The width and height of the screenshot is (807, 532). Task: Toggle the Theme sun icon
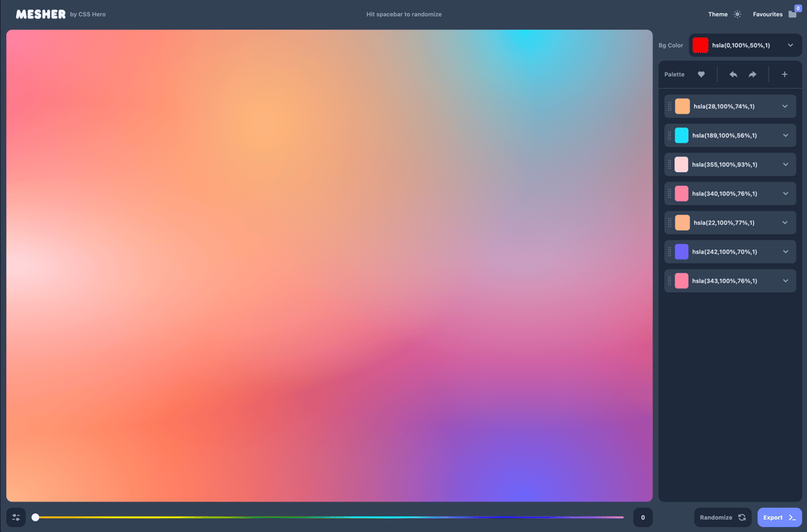coord(737,15)
